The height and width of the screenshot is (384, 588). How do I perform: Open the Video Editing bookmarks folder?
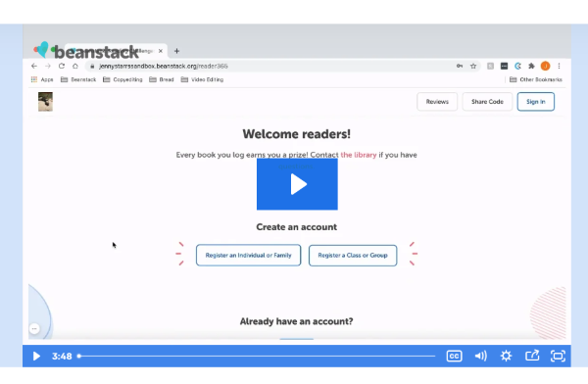202,79
